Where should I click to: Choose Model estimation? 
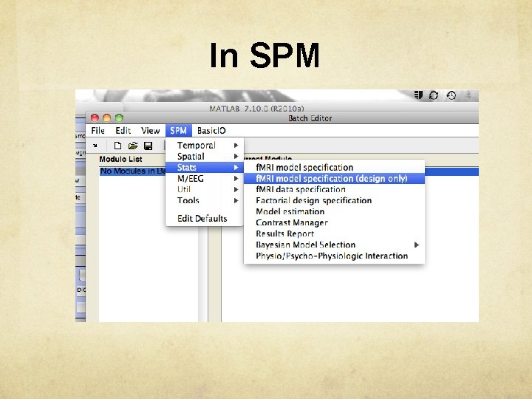click(x=334, y=212)
